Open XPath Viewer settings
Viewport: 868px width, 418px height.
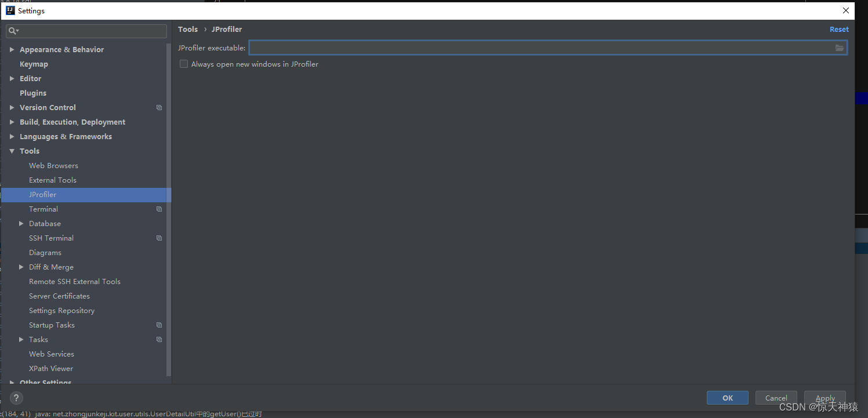[x=51, y=369]
